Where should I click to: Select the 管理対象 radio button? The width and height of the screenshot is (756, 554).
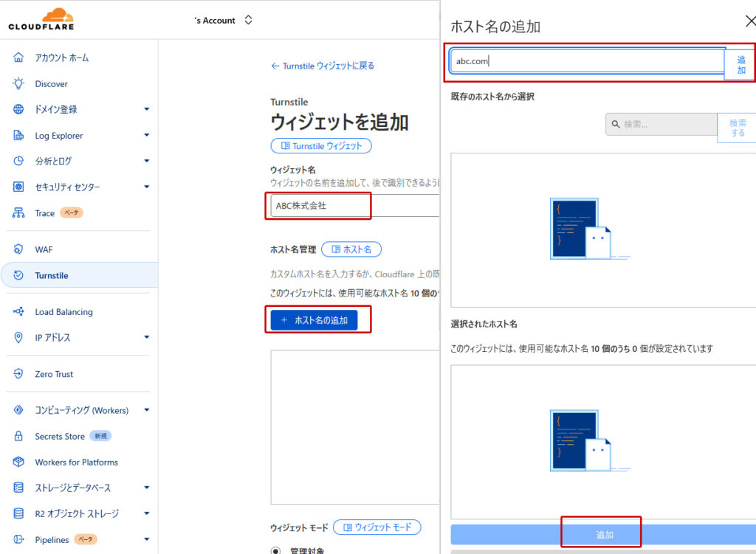[x=276, y=550]
